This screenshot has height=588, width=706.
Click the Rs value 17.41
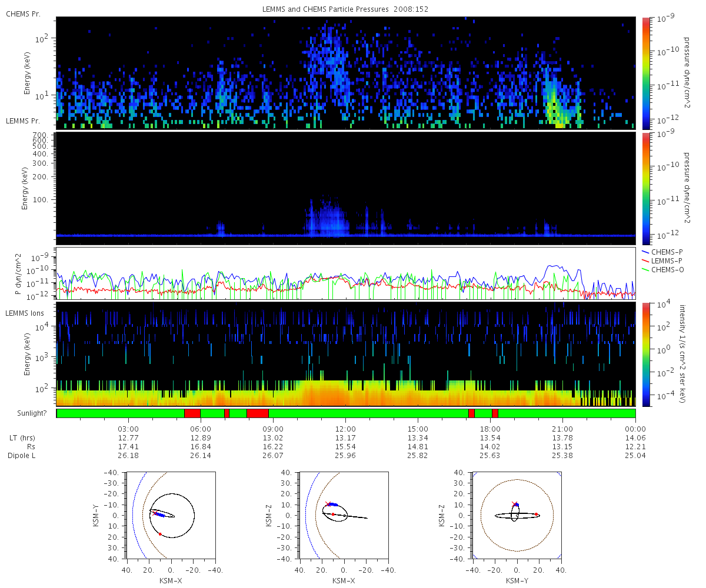128,446
